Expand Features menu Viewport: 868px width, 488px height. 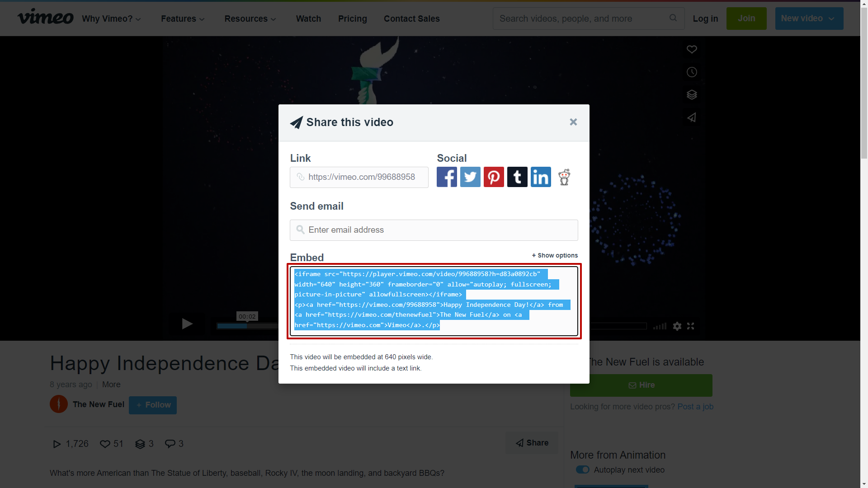point(183,19)
